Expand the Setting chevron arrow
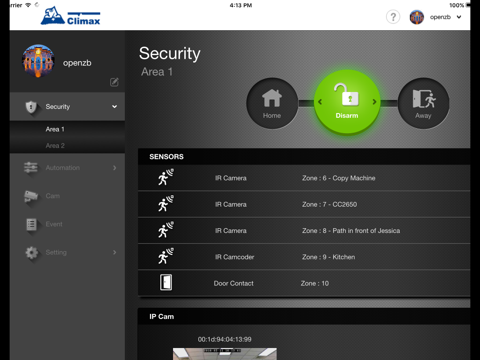Viewport: 480px width, 360px height. [x=115, y=252]
